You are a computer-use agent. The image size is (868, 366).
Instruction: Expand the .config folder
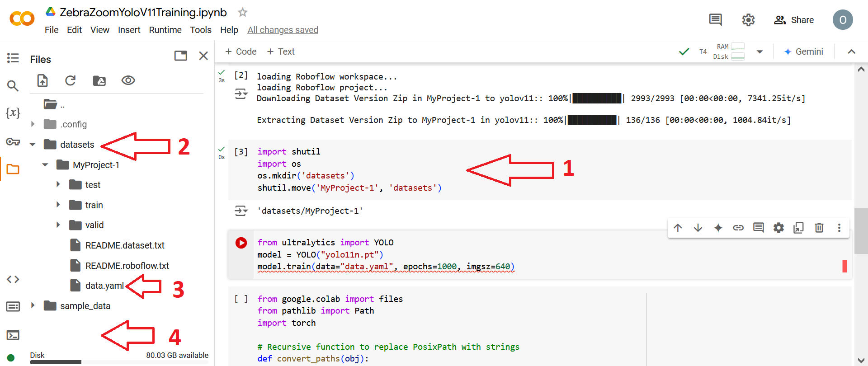[x=33, y=124]
